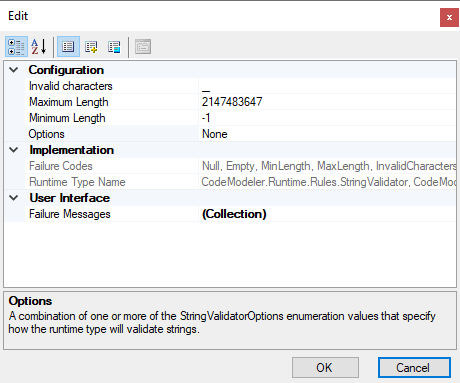
Task: Select the Maximum Length property label
Action: 69,102
